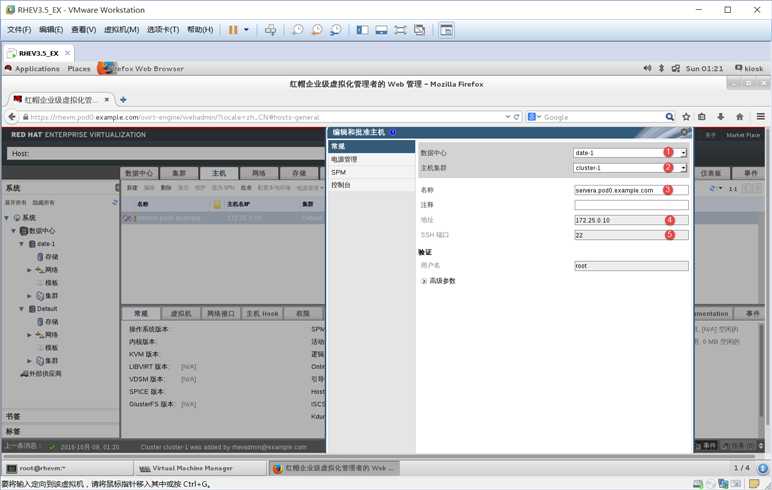Open the 虚拟机(M) menu

[122, 30]
